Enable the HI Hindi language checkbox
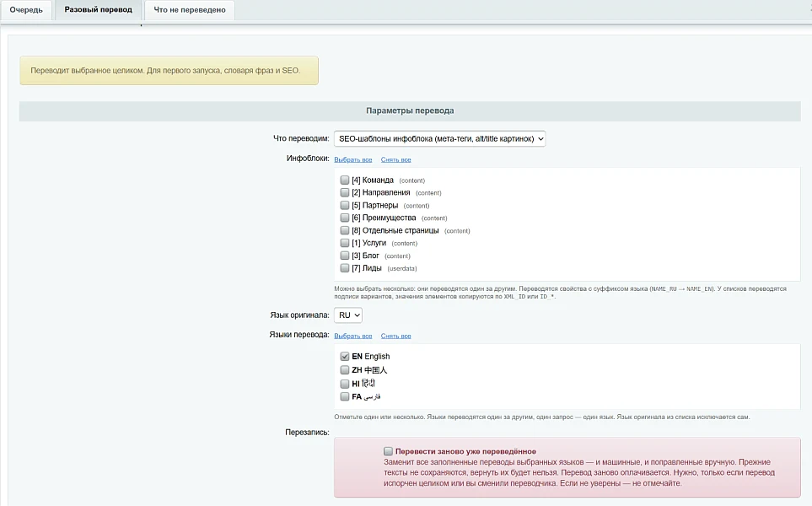 coord(344,384)
